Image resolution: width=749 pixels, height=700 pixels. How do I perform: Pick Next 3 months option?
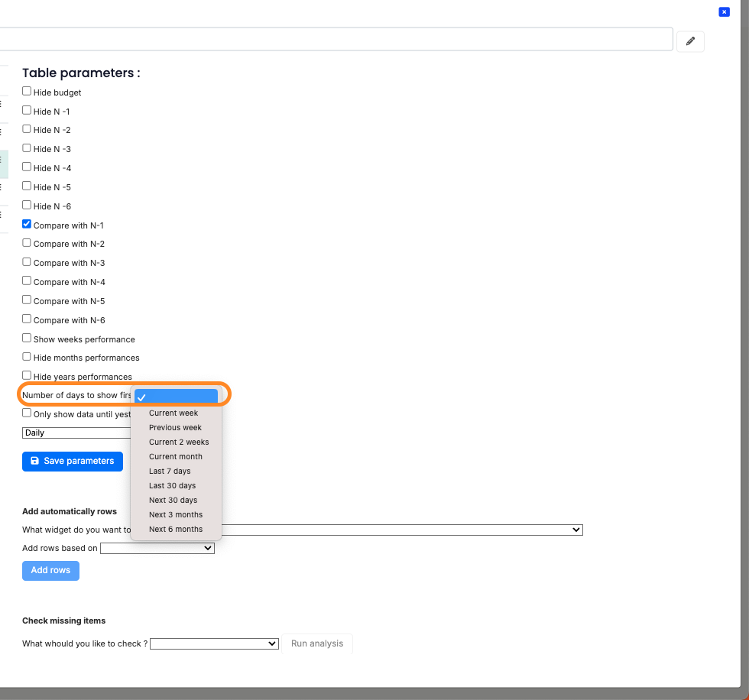(x=176, y=515)
